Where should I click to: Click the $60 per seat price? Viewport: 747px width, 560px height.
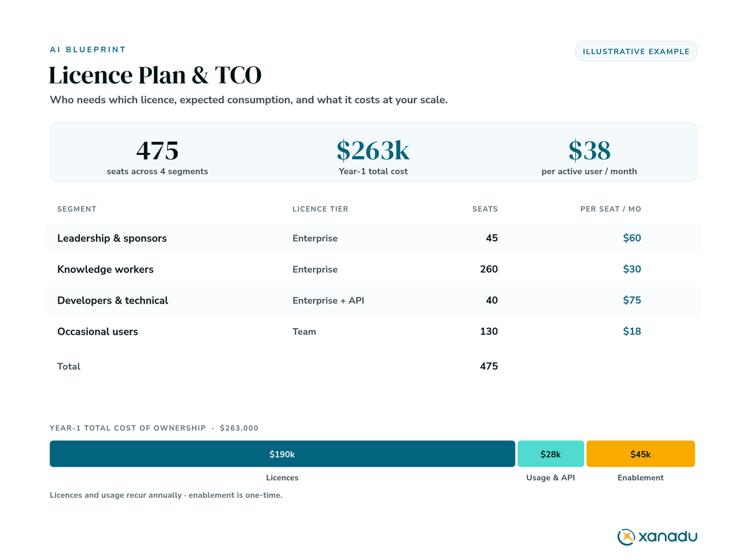[632, 238]
